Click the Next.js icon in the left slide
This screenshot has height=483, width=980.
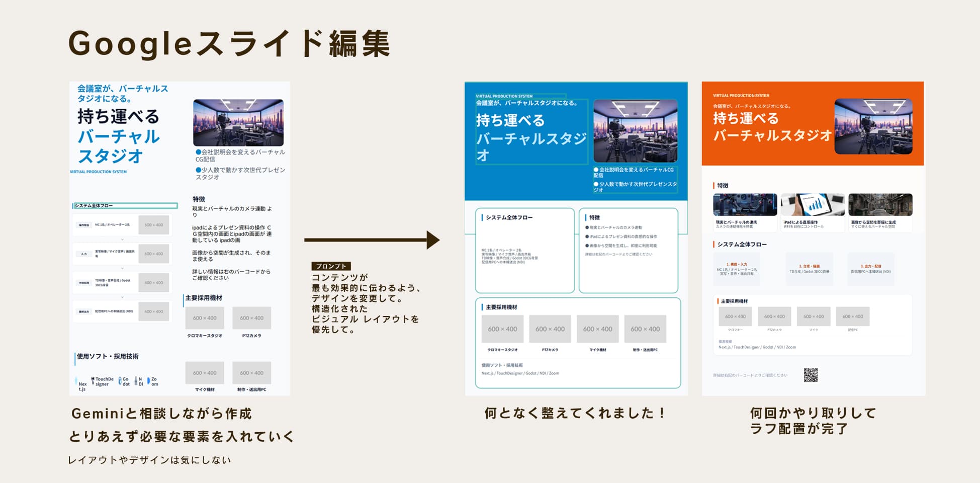click(x=76, y=381)
